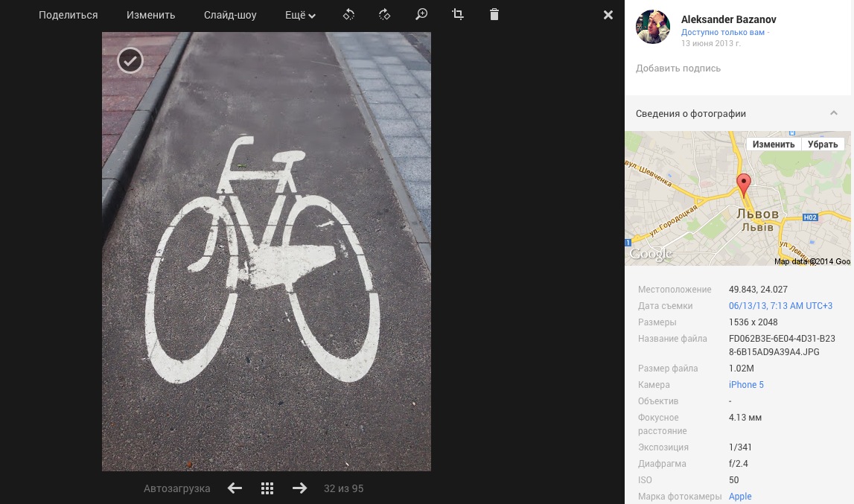
Task: Go to the next photo arrow
Action: pyautogui.click(x=299, y=488)
